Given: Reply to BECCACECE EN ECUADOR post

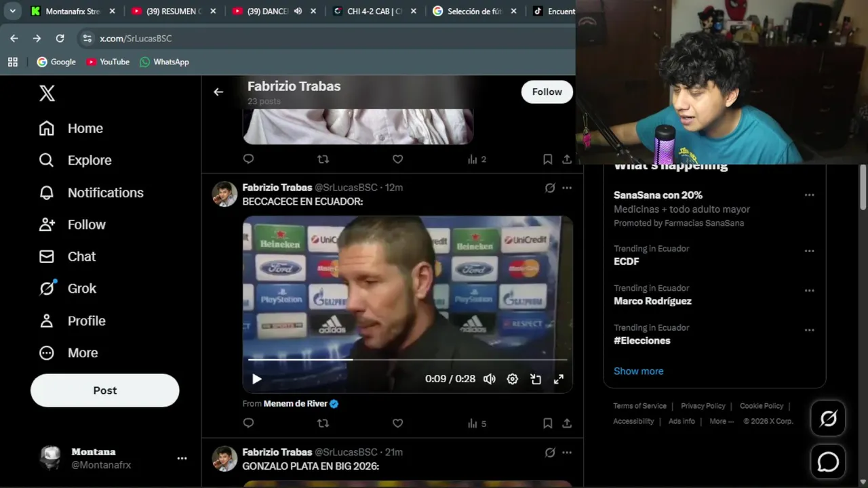Looking at the screenshot, I should pyautogui.click(x=248, y=423).
